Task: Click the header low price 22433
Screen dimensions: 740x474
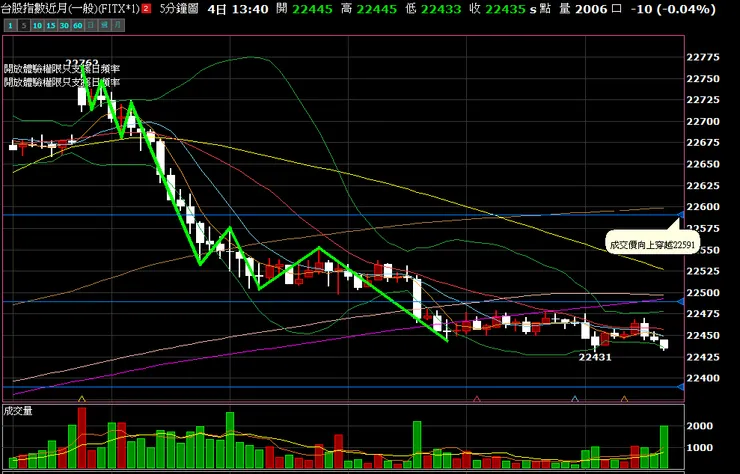Action: tap(441, 9)
